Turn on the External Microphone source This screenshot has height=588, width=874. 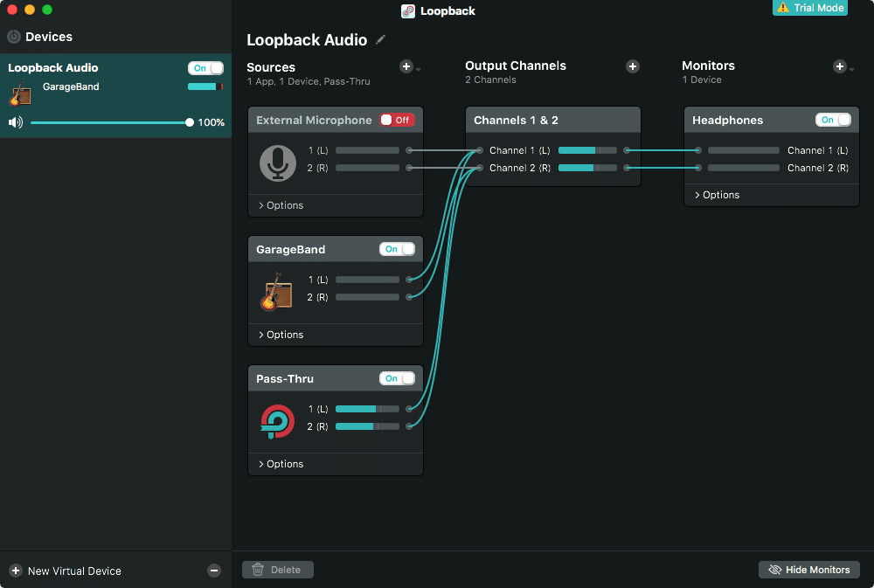(397, 120)
